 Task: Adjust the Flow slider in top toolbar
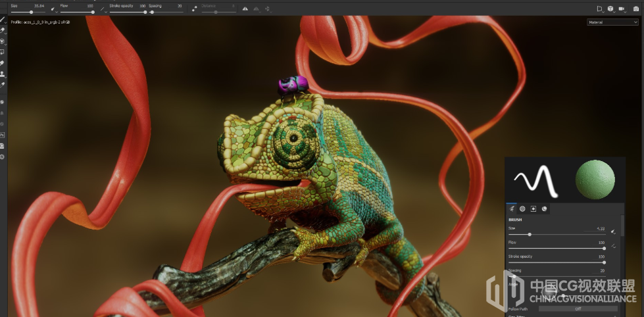77,12
